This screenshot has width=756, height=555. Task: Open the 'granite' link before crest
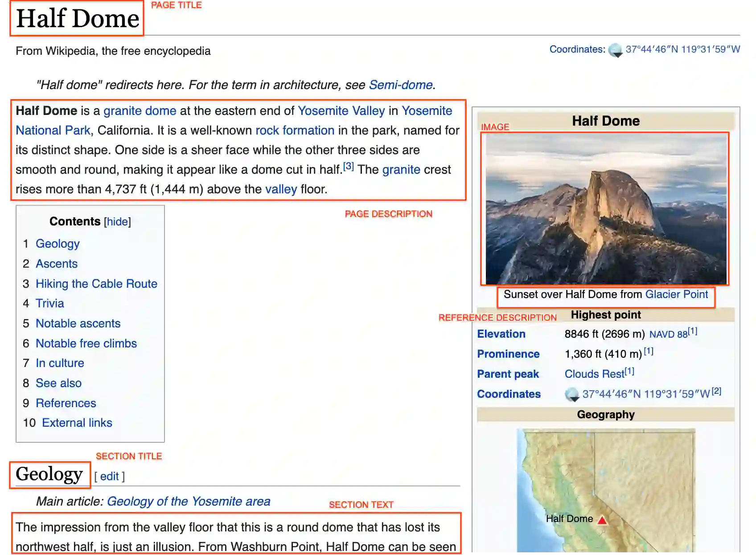[401, 170]
